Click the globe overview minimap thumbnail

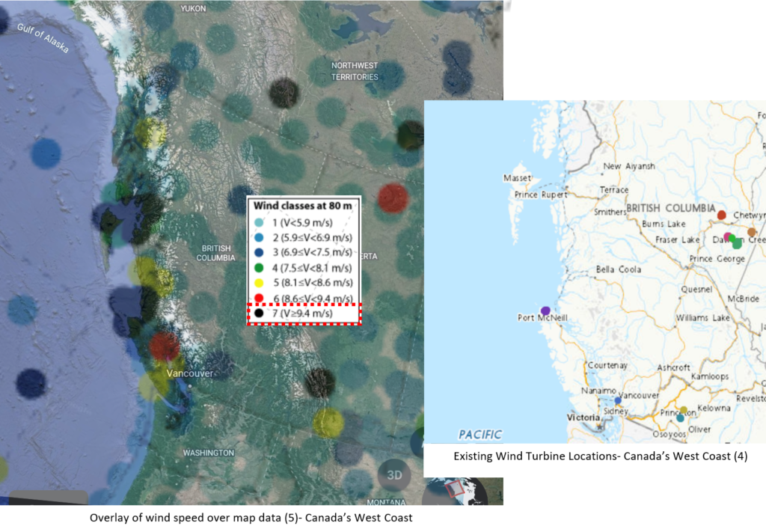454,490
